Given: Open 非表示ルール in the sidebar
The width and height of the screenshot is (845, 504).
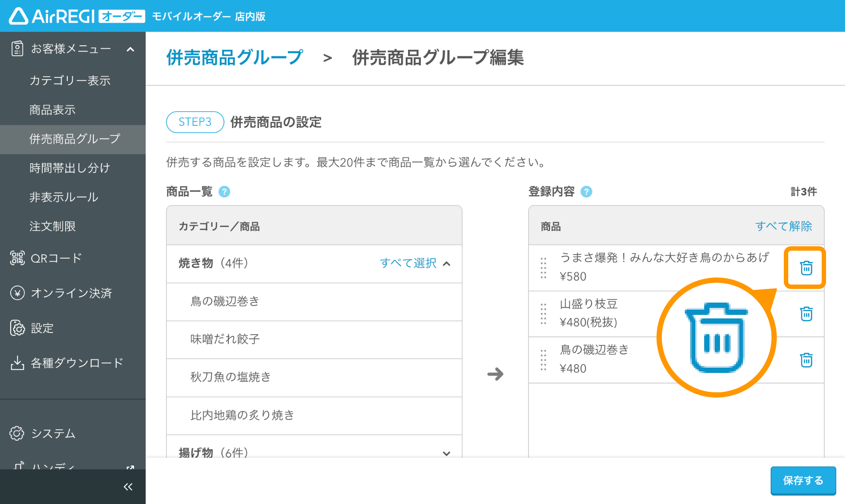Looking at the screenshot, I should point(63,197).
